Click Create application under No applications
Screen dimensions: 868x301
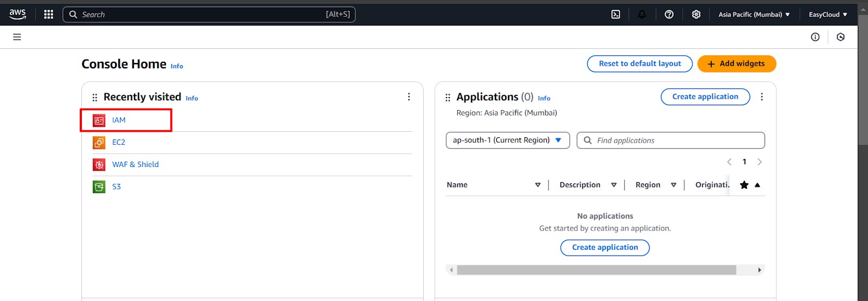[605, 247]
